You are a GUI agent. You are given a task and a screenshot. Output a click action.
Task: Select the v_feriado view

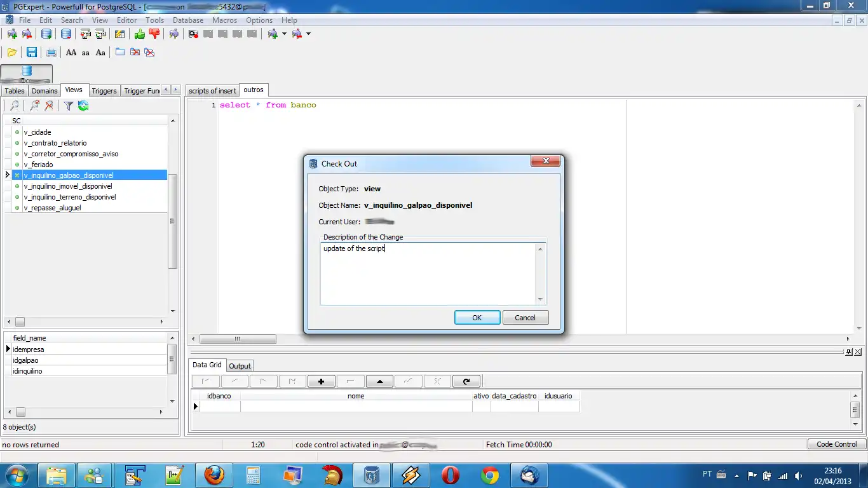tap(38, 165)
